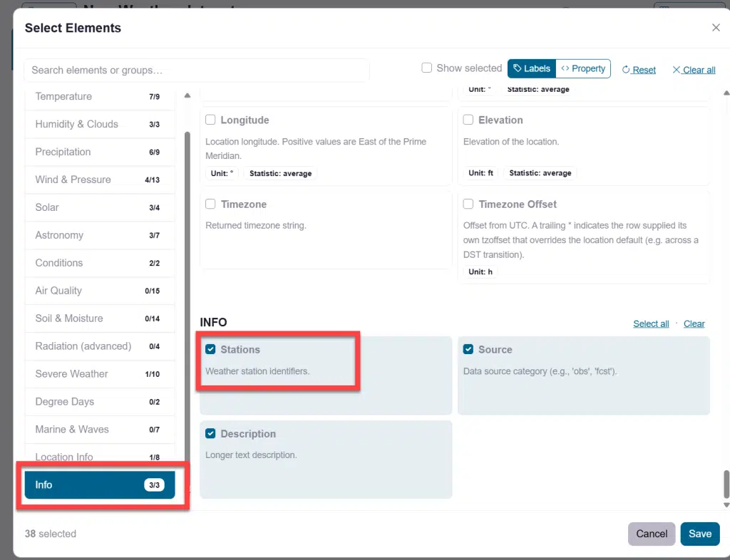Click the Save button
Image resolution: width=730 pixels, height=560 pixels.
pyautogui.click(x=700, y=534)
